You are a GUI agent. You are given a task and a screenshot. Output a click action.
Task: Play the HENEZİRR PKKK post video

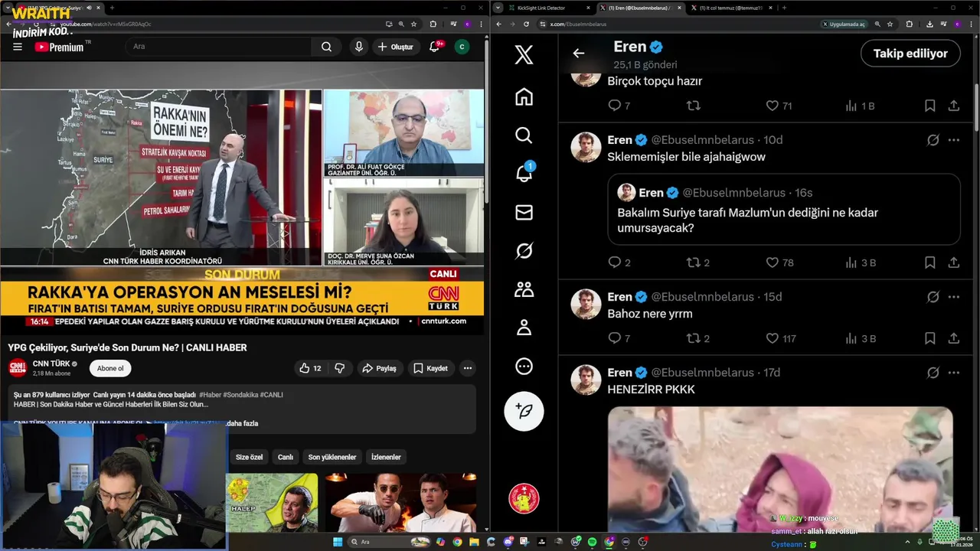click(780, 468)
